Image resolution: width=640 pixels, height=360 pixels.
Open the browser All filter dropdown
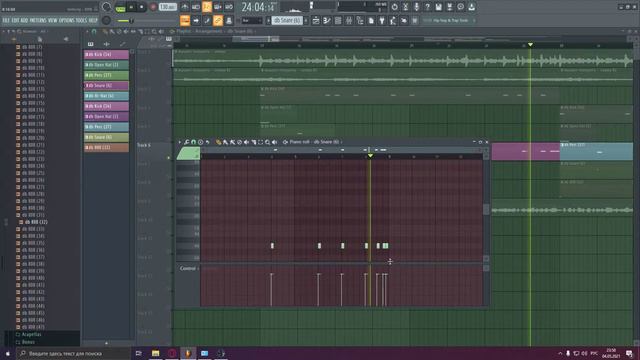coord(43,31)
